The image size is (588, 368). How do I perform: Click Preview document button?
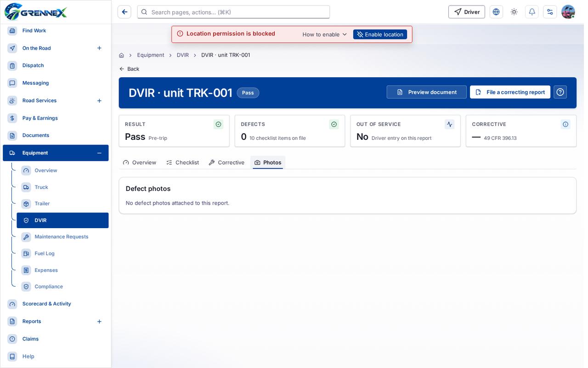[426, 92]
